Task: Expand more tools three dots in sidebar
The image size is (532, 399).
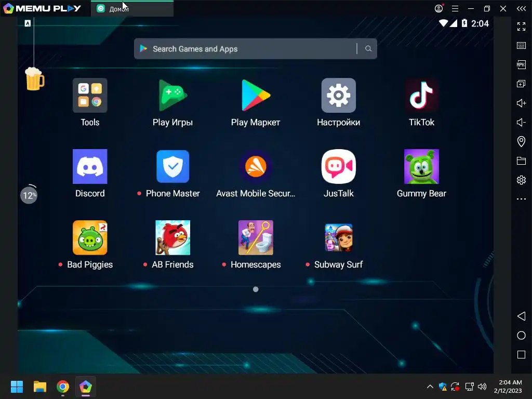Action: (521, 199)
